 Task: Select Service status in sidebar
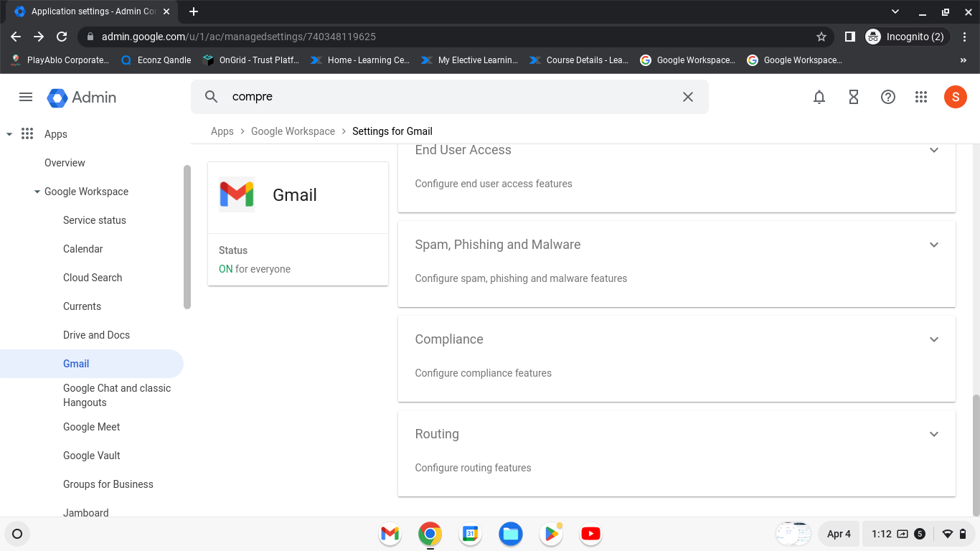(95, 220)
